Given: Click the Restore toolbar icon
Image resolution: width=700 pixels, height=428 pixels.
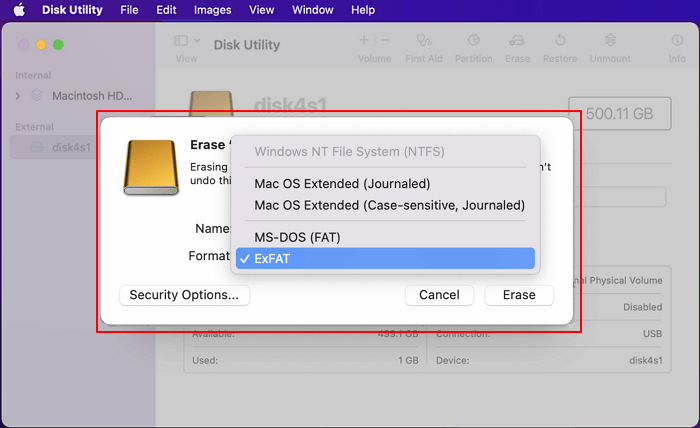Looking at the screenshot, I should 560,42.
